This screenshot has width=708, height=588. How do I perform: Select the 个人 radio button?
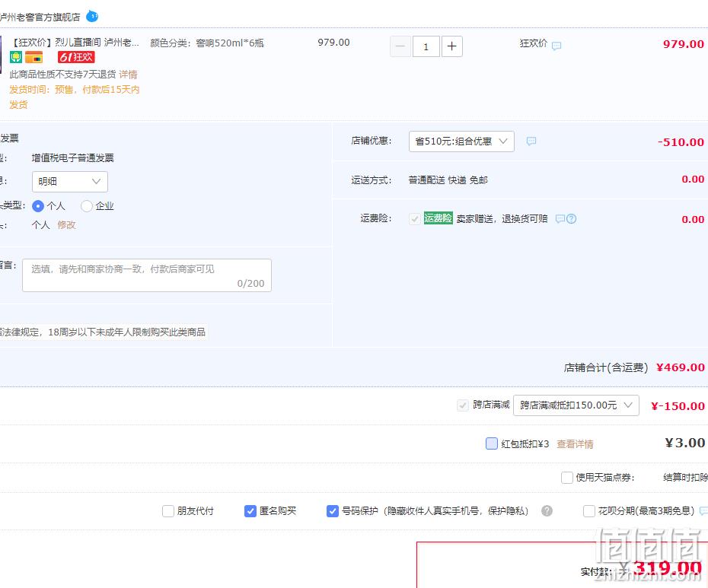tap(38, 206)
